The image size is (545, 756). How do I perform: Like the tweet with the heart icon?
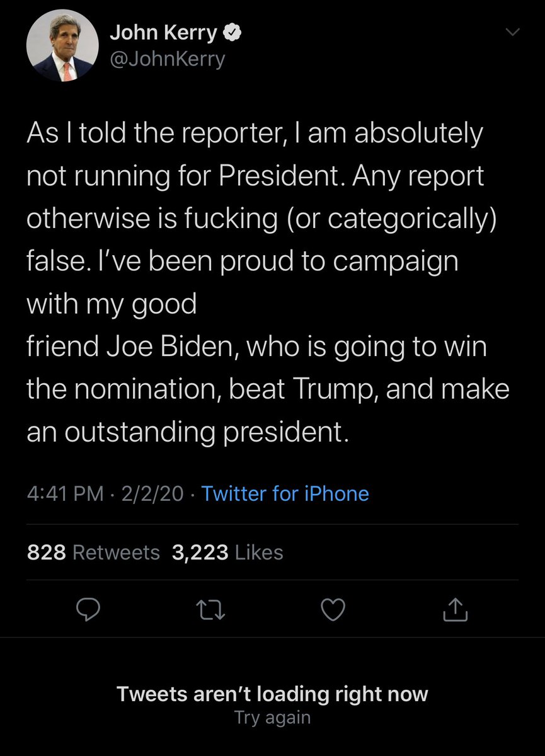(x=333, y=609)
